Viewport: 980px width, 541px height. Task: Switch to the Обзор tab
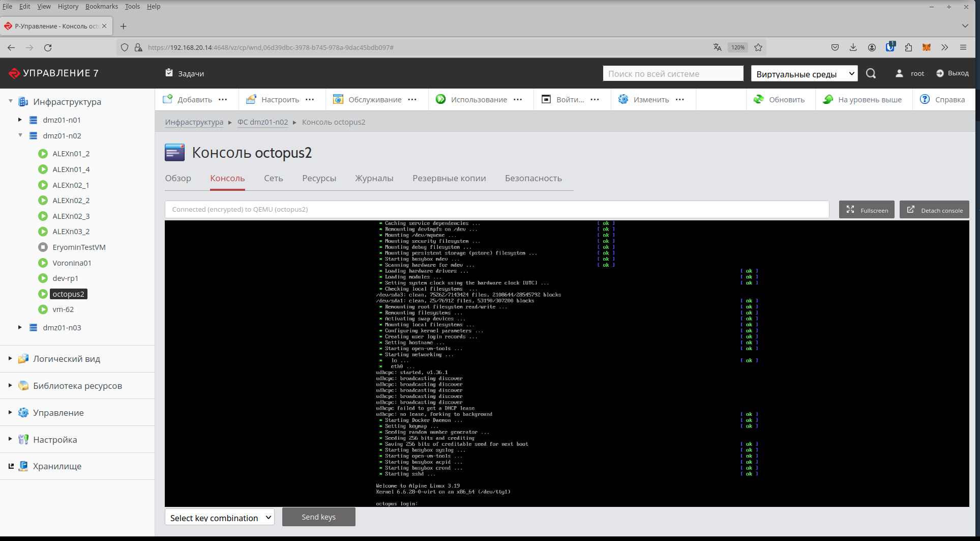point(178,178)
